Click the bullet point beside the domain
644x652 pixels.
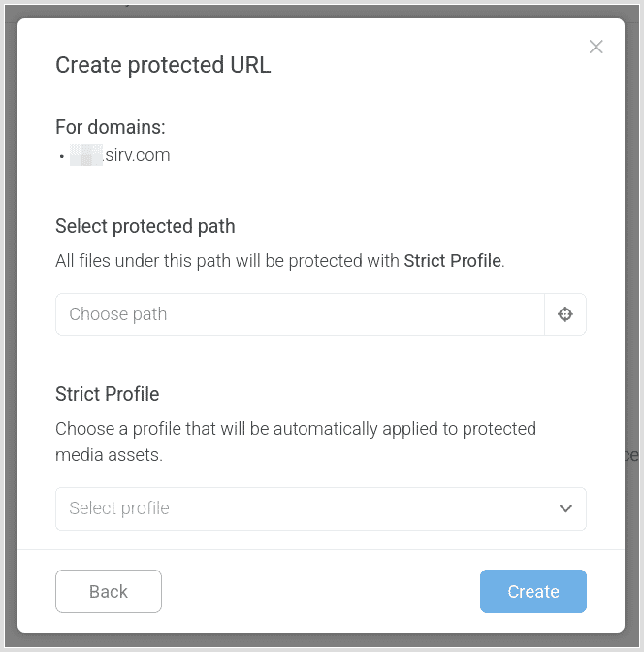pos(61,157)
